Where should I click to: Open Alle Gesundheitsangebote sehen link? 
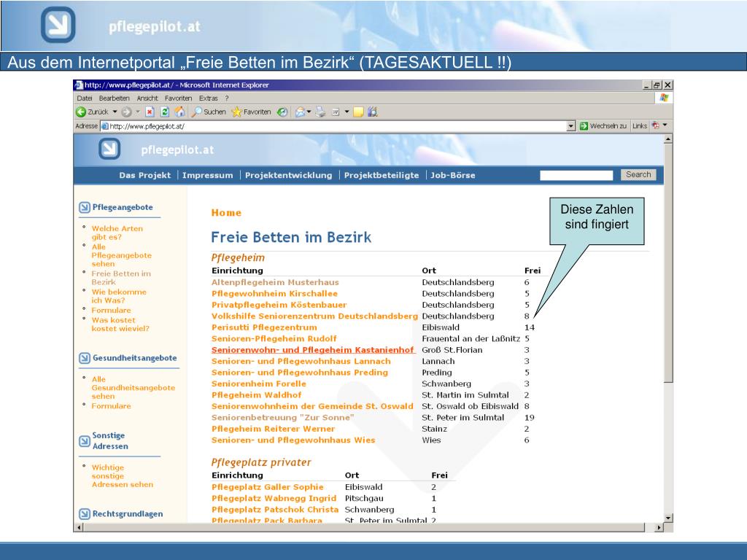[x=133, y=388]
